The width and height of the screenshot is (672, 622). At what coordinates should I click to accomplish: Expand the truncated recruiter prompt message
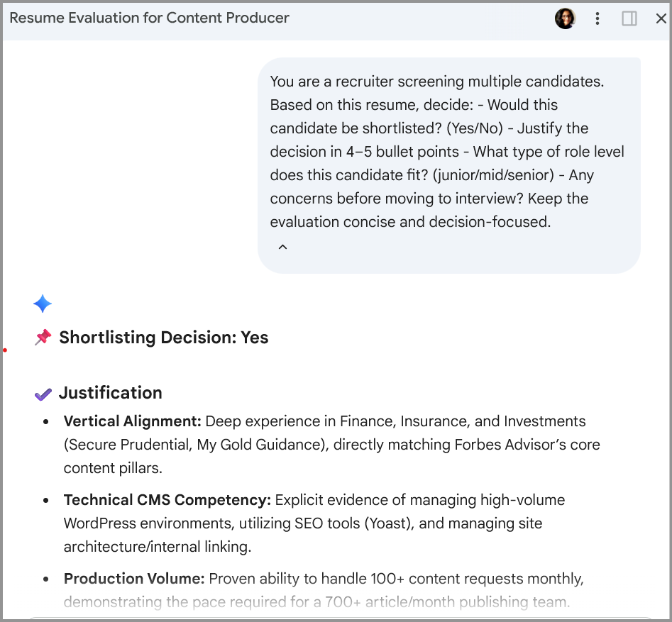282,246
